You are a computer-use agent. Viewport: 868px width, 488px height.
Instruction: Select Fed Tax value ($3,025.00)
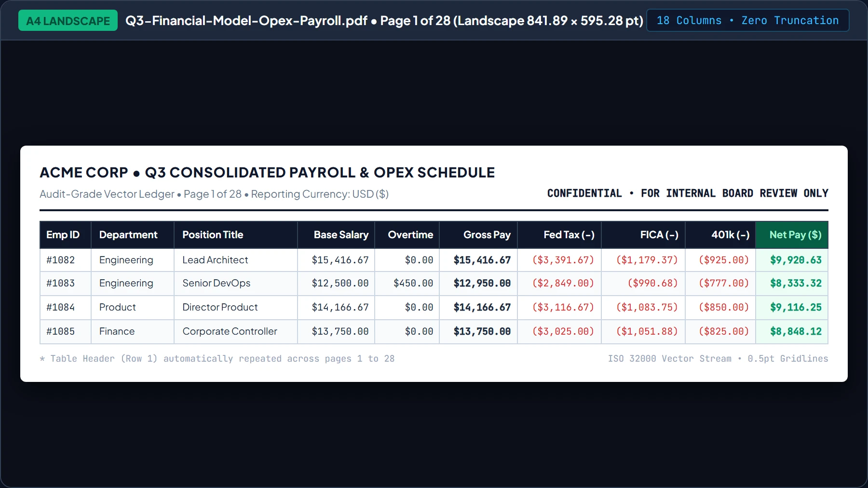coord(559,331)
